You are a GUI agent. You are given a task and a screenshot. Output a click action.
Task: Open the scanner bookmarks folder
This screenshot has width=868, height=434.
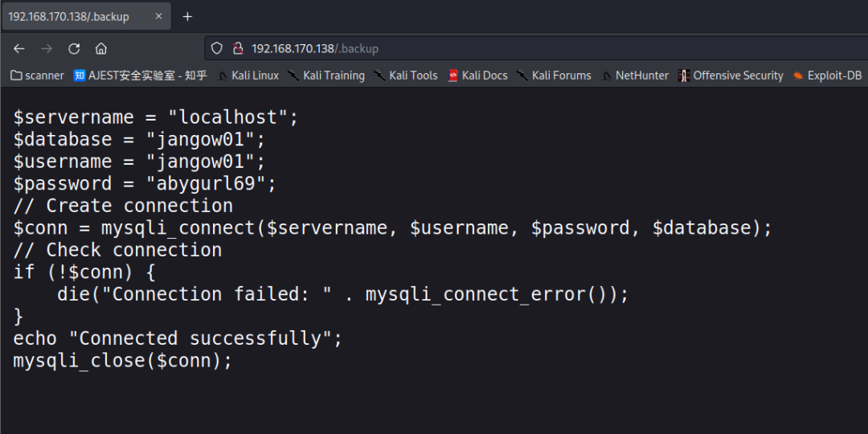pyautogui.click(x=37, y=76)
